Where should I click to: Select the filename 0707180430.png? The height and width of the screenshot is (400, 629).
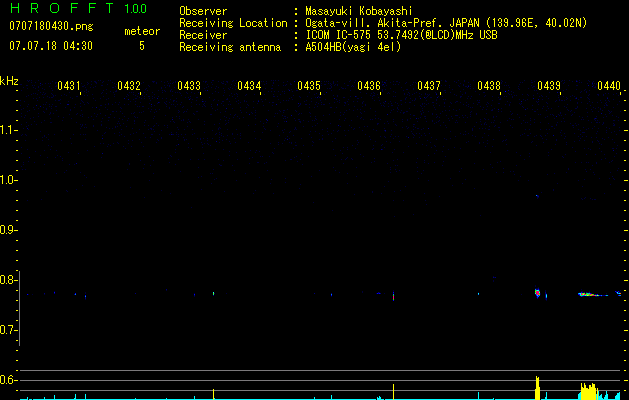coord(51,26)
